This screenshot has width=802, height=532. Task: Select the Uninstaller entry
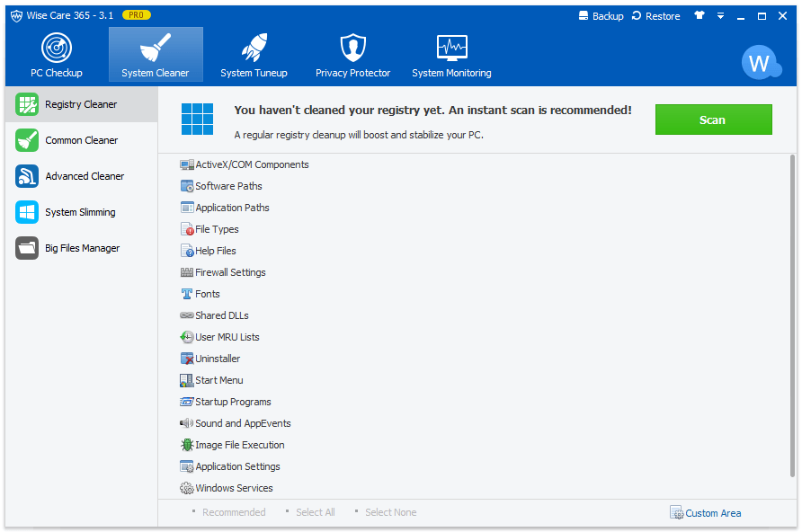[209, 359]
